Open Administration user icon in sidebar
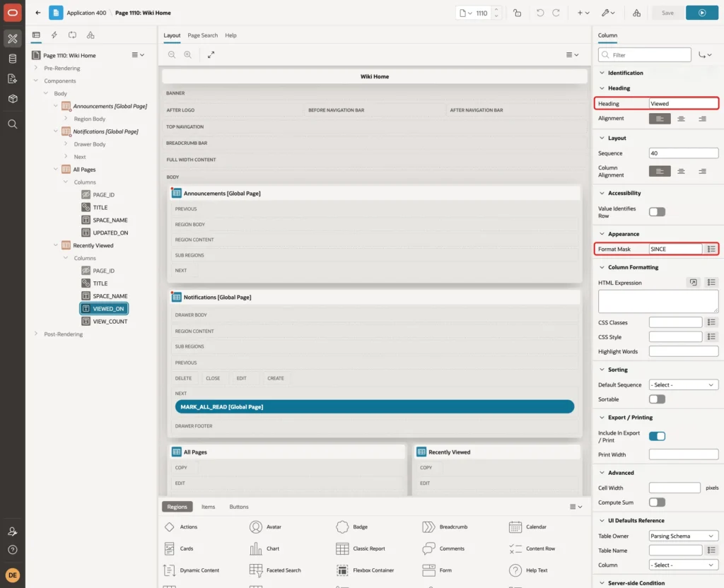Screen dimensions: 724x588 (x=13, y=531)
